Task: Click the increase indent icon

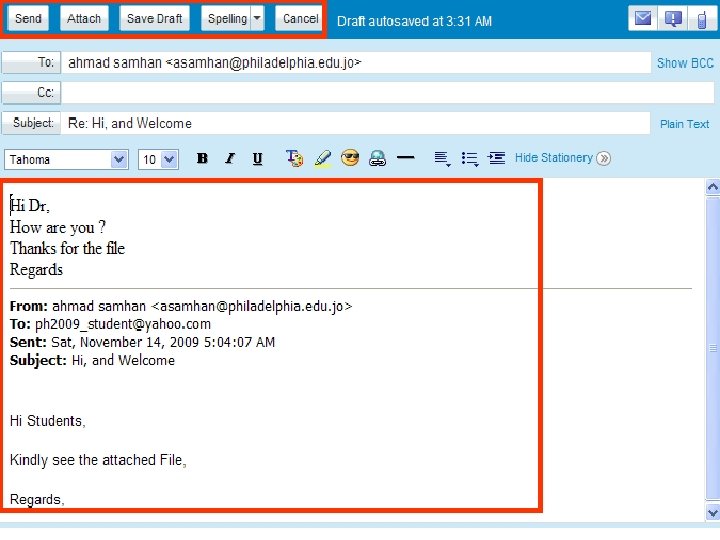Action: 496,158
